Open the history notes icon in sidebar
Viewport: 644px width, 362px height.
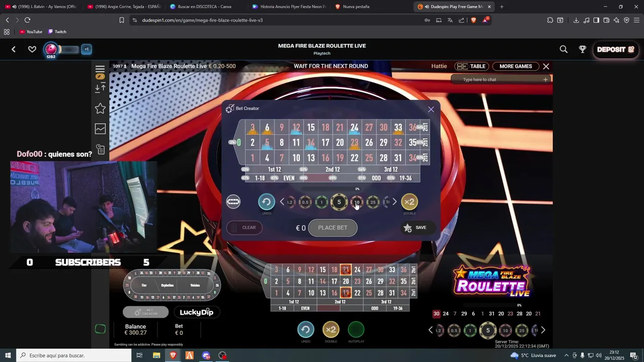[x=100, y=149]
